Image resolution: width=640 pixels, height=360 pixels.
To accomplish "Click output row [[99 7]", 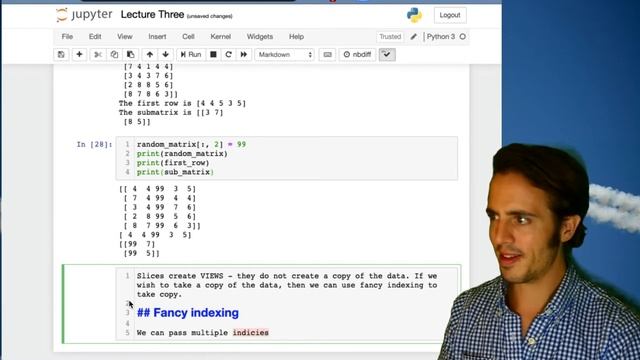I will pyautogui.click(x=137, y=244).
